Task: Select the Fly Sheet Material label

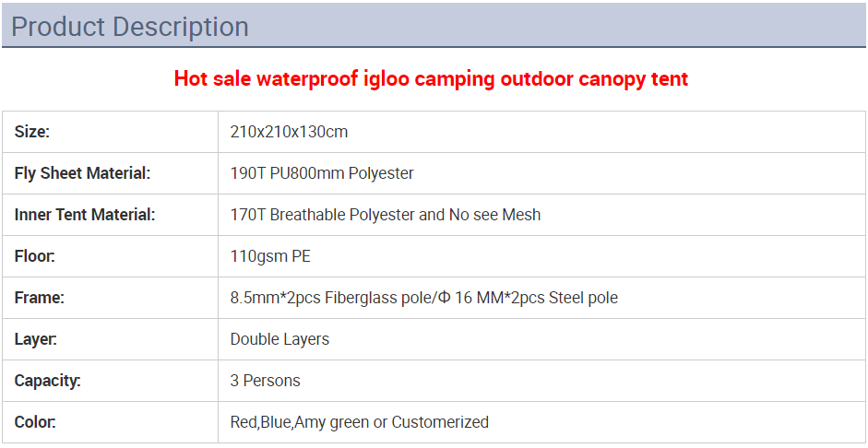Action: click(x=82, y=173)
